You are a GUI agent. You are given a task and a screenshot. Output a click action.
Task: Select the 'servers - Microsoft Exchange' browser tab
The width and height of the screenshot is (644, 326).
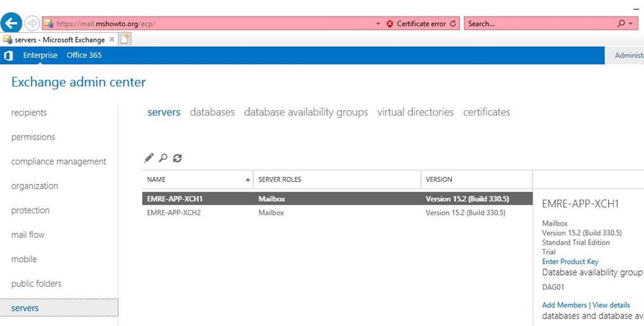pos(59,40)
